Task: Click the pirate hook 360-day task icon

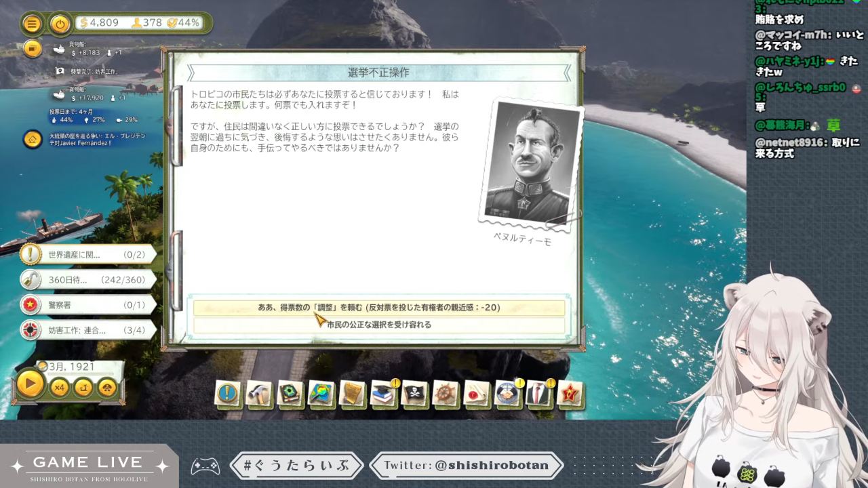Action: pos(31,279)
